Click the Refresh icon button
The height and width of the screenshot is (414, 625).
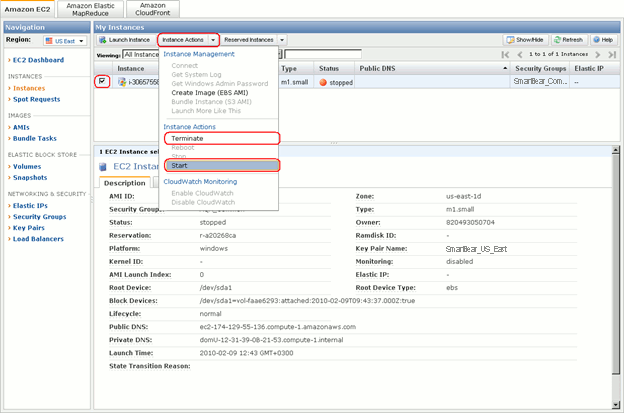click(557, 40)
